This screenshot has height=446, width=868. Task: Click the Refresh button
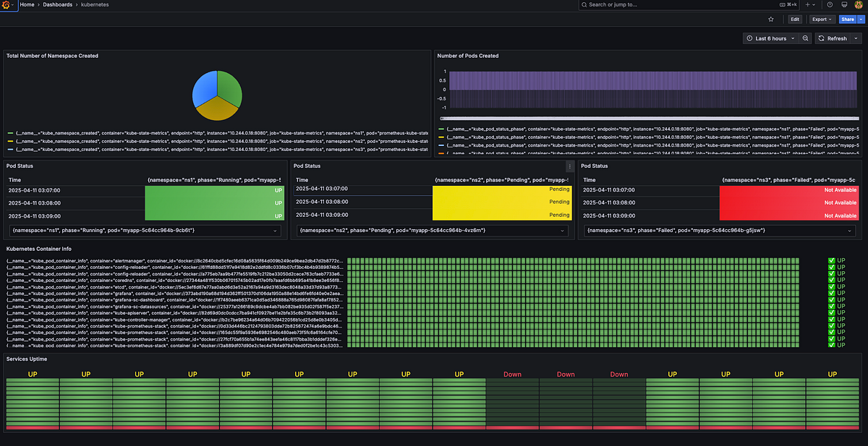point(837,38)
